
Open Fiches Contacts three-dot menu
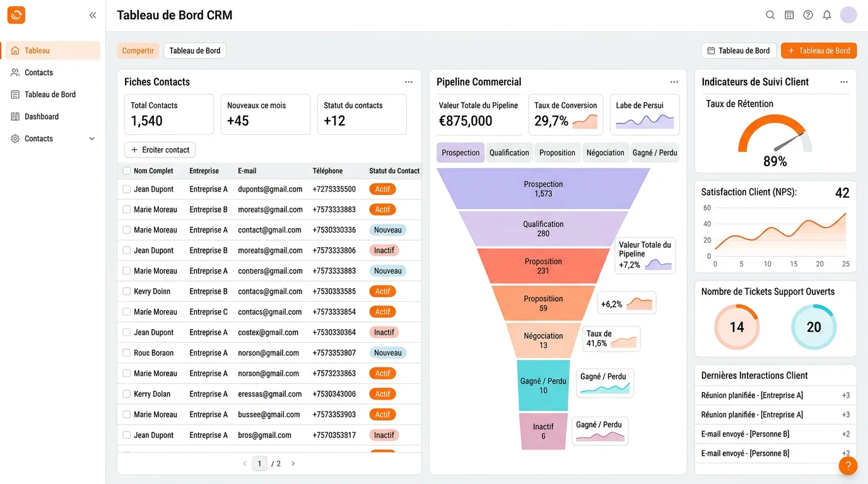pos(409,82)
